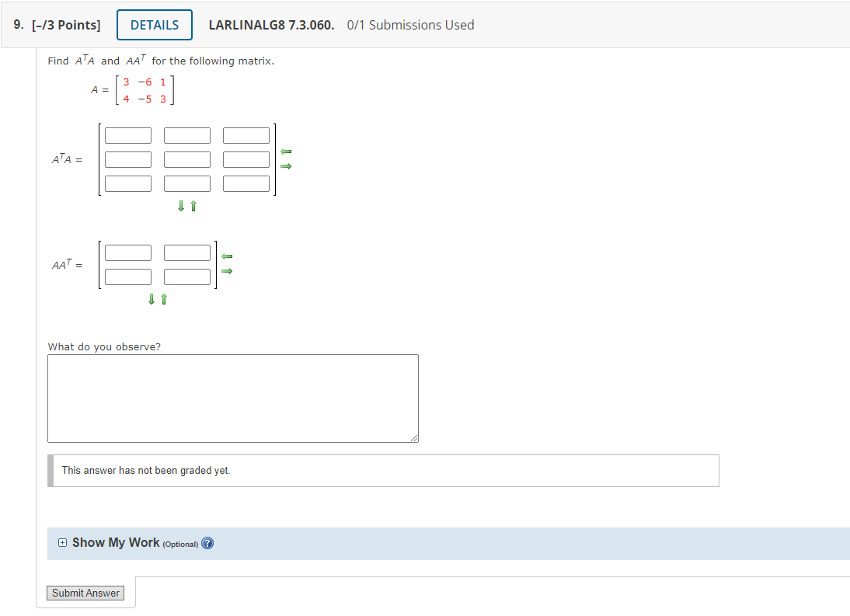Click the up arrow to add a row to A^T A
This screenshot has width=850, height=616.
(192, 206)
